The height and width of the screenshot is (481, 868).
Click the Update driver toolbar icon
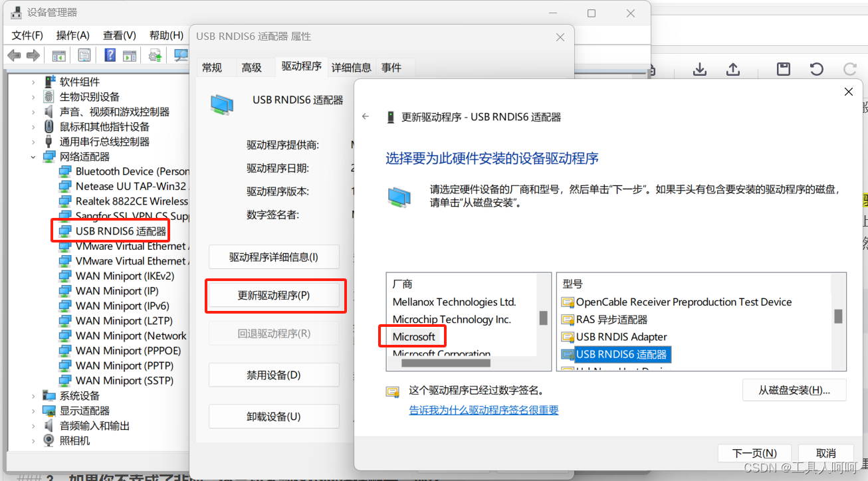(155, 55)
